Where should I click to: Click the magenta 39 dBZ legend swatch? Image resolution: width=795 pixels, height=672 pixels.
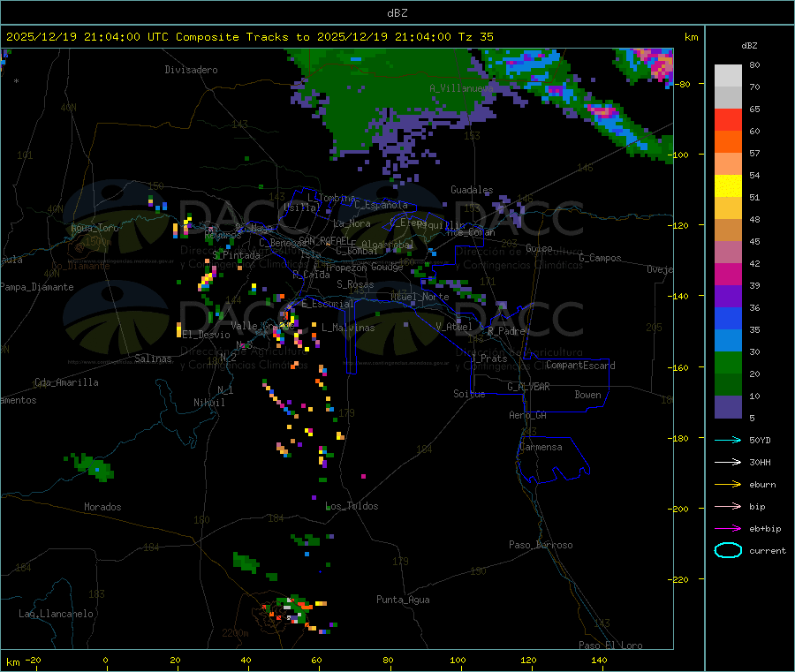[x=728, y=274]
